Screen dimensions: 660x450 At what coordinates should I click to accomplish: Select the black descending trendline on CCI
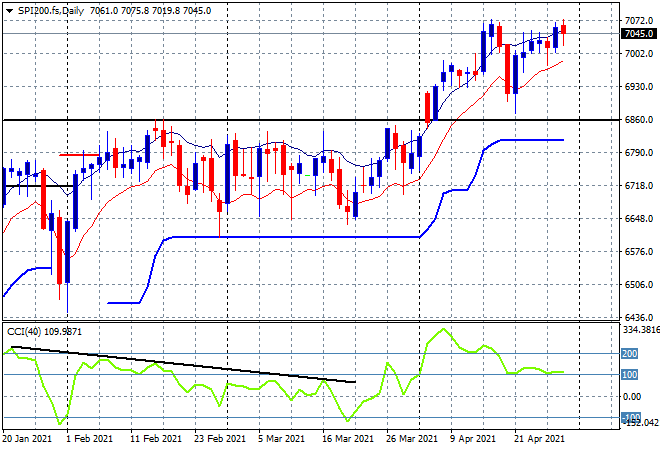(184, 365)
